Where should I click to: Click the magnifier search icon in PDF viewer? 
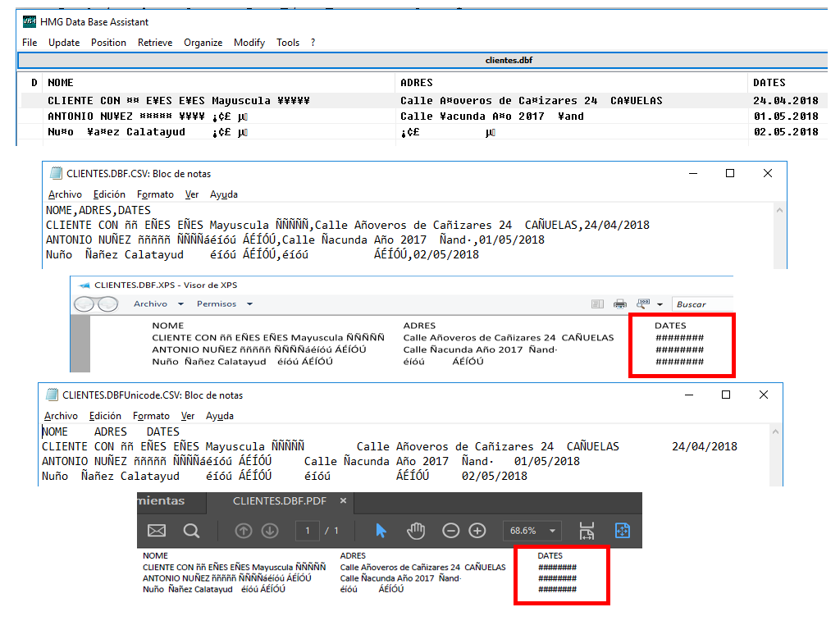(191, 531)
